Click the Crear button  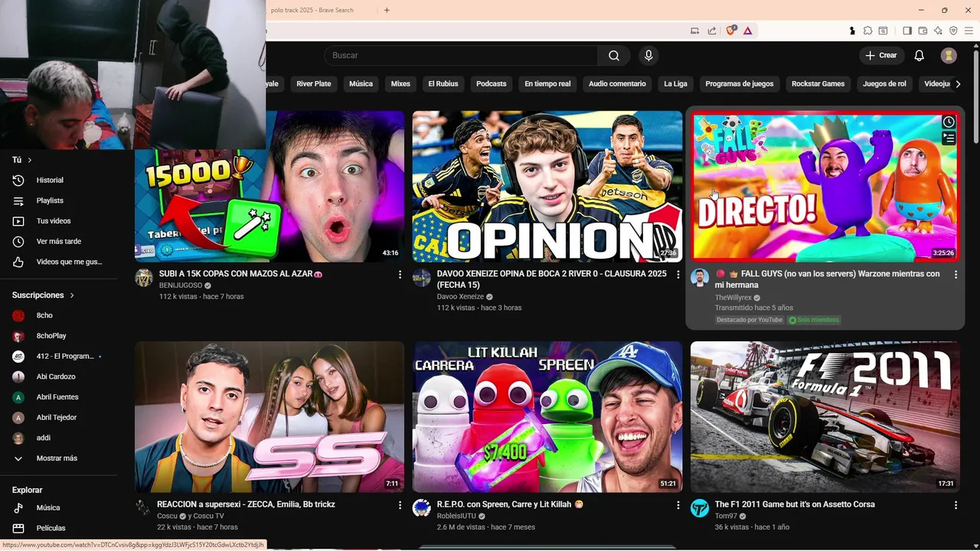(881, 55)
